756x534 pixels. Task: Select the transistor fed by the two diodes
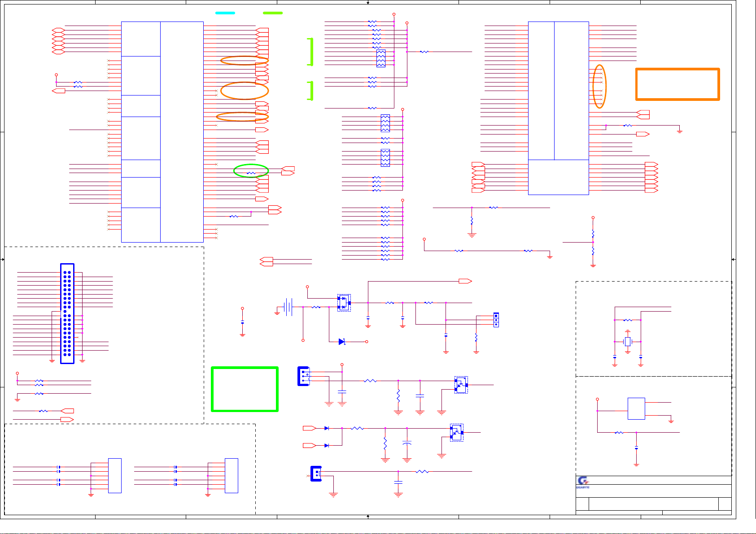click(x=456, y=433)
